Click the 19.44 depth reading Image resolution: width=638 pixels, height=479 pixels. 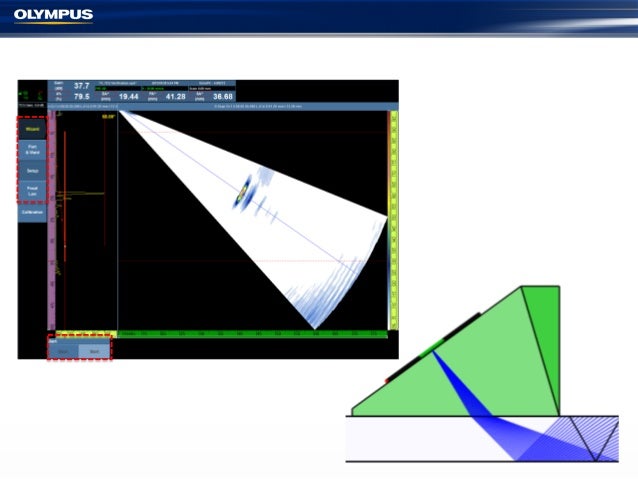coord(129,96)
